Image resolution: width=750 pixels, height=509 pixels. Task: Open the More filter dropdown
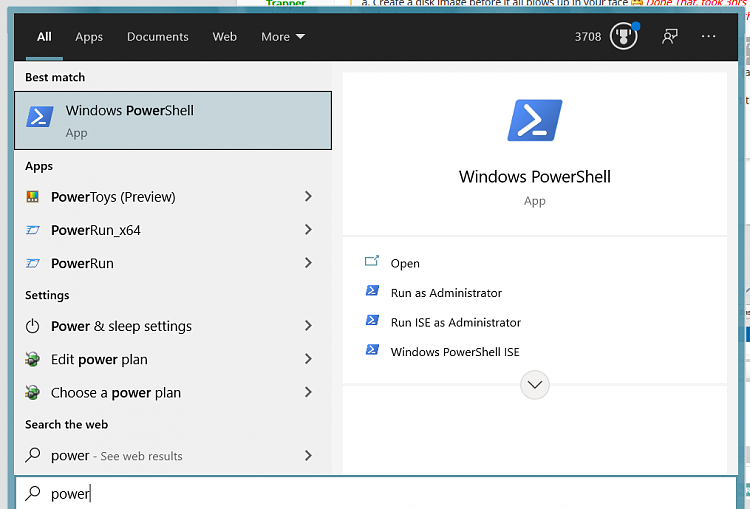[x=283, y=37]
